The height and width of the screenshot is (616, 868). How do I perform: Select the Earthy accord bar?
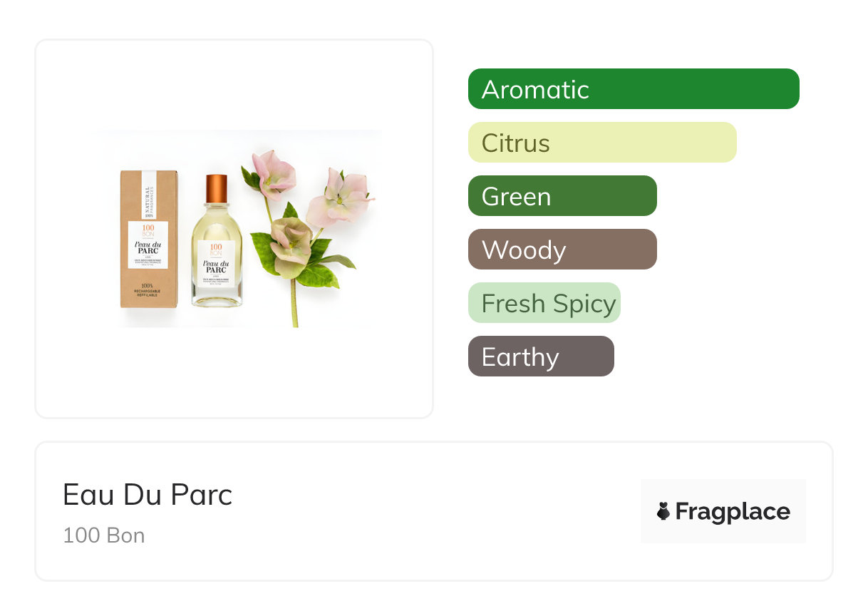540,356
